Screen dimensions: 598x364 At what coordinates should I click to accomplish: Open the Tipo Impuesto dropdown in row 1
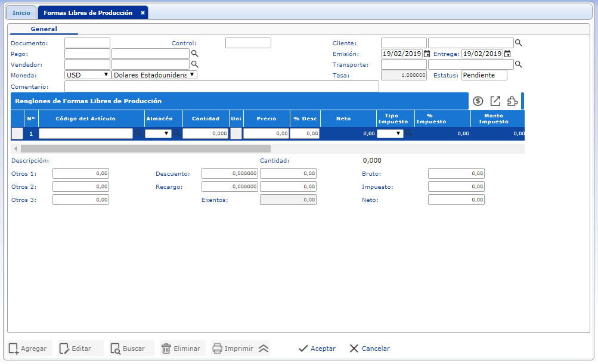point(390,134)
